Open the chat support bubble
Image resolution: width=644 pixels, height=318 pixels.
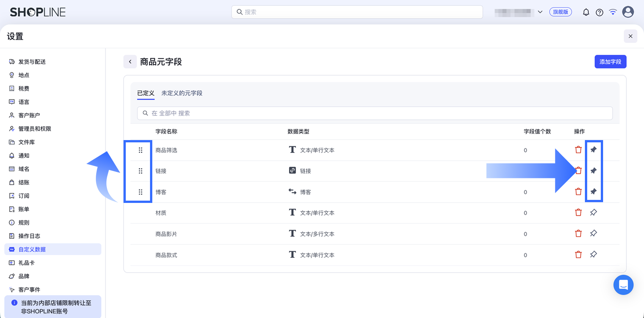point(624,285)
